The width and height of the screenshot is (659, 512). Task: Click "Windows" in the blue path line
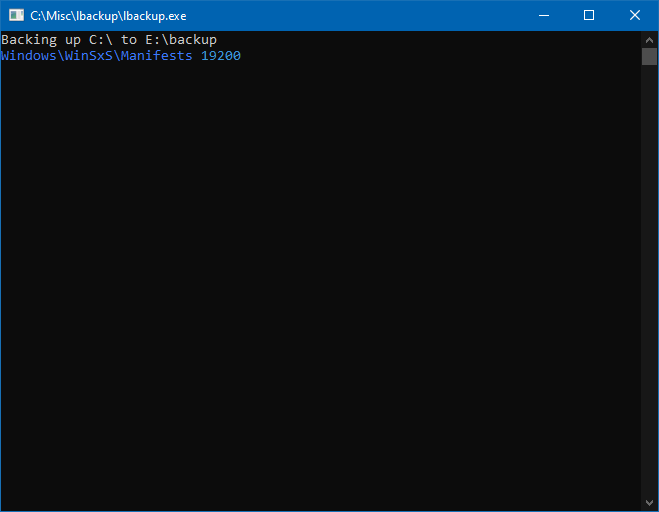pyautogui.click(x=29, y=56)
